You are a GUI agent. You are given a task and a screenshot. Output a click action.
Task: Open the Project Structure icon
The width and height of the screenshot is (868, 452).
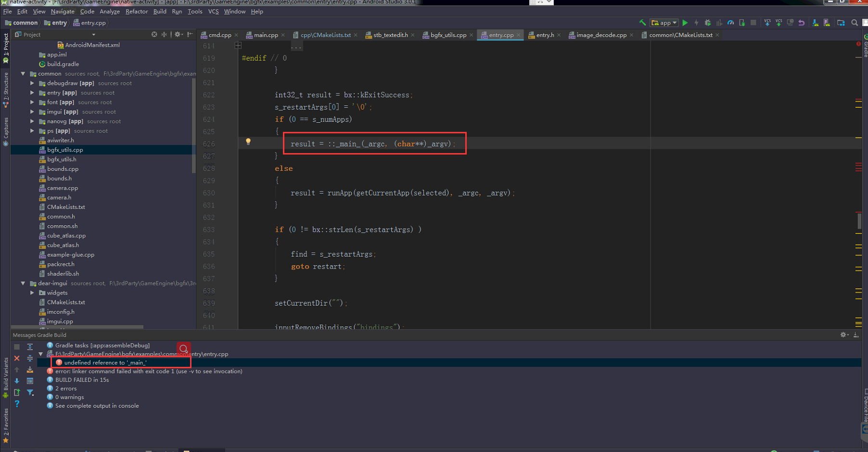tap(841, 23)
